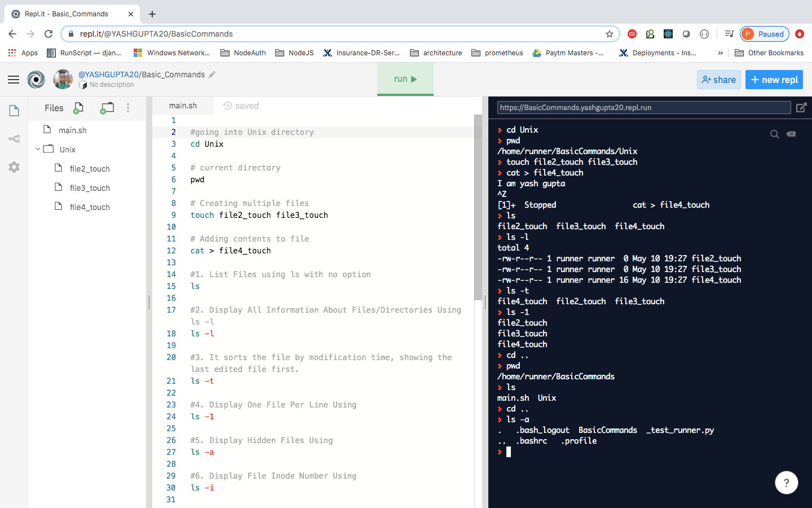
Task: Run the program
Action: (405, 79)
